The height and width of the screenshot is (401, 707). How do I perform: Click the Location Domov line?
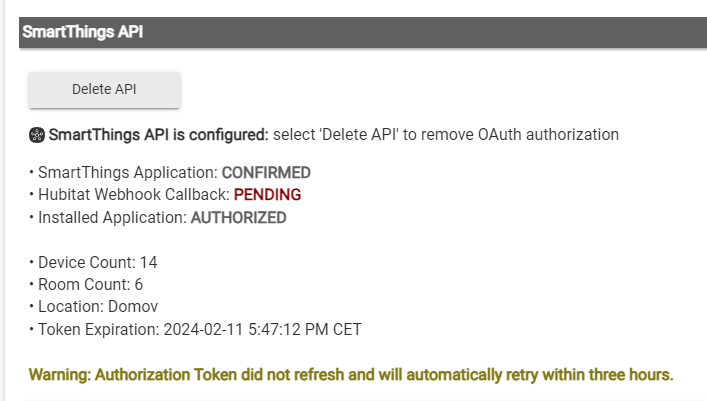93,307
